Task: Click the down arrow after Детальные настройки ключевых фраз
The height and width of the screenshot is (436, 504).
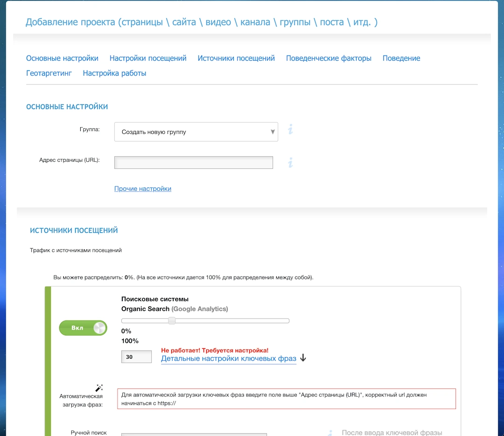Action: [303, 358]
